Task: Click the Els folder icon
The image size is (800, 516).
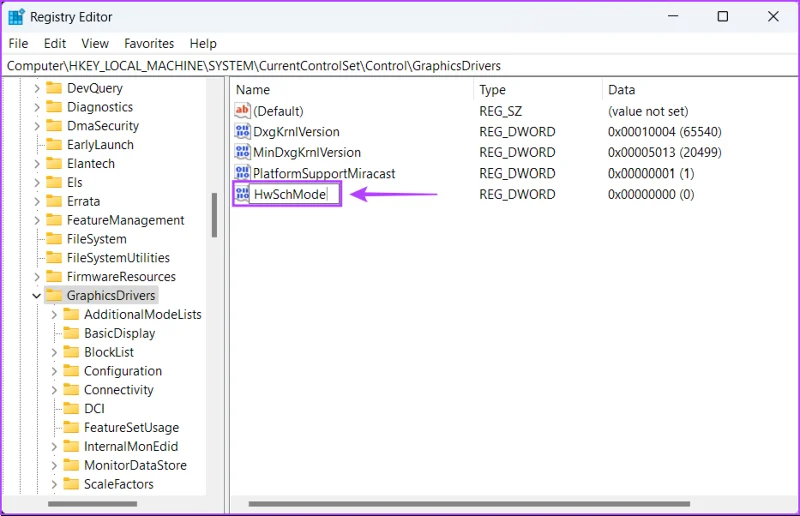Action: [54, 182]
